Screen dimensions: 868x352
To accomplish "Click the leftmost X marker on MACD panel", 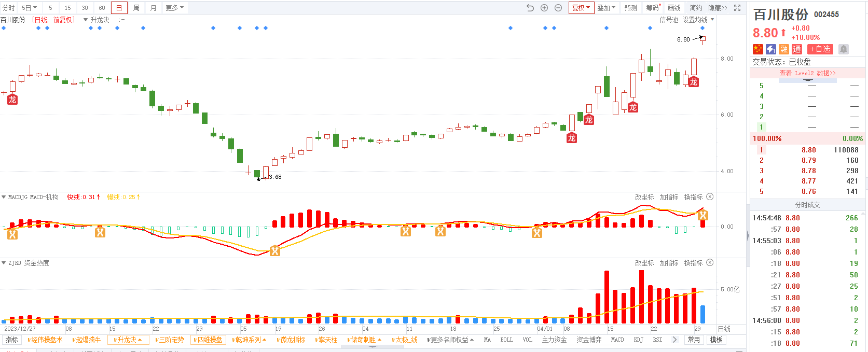I will [12, 234].
